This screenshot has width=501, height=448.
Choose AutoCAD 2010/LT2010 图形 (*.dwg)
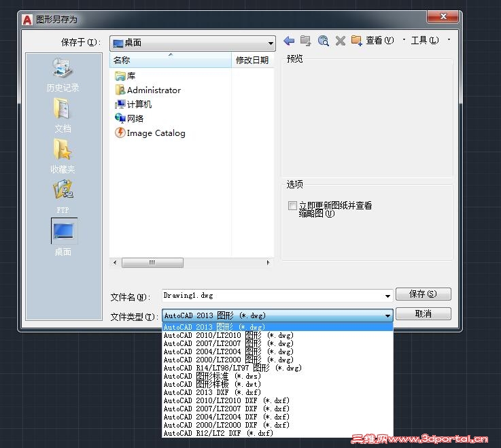click(277, 335)
